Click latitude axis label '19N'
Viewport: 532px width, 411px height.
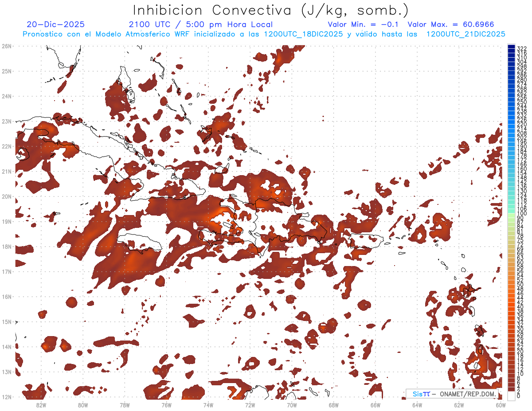(7, 221)
